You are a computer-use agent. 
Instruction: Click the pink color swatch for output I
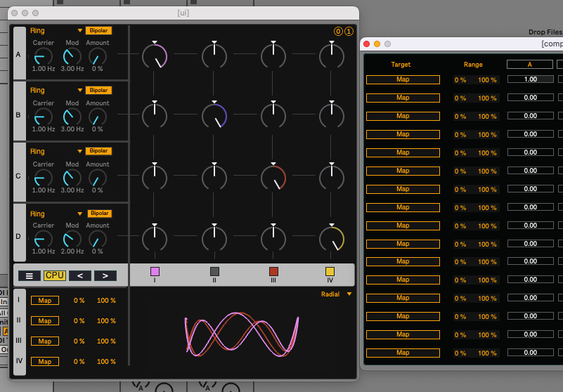tap(155, 271)
